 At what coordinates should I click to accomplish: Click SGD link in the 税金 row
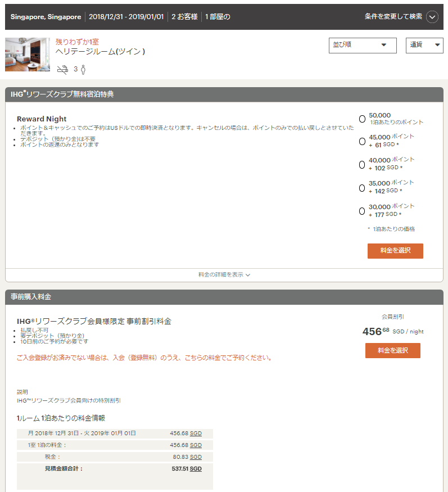196,457
